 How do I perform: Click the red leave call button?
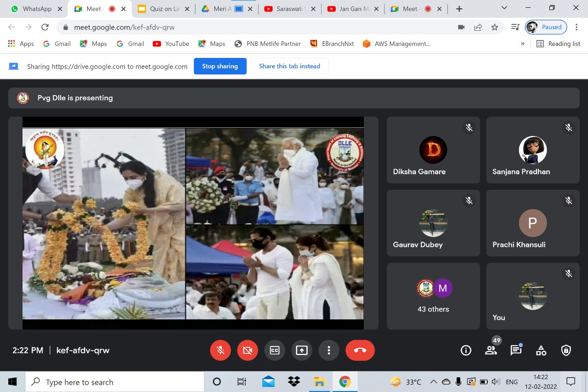[x=360, y=351]
